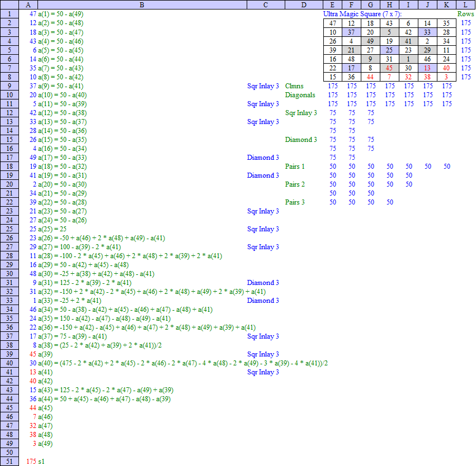Click the "Sqr Inlay 3" label in row 41
476x466 pixels.
pyautogui.click(x=263, y=372)
